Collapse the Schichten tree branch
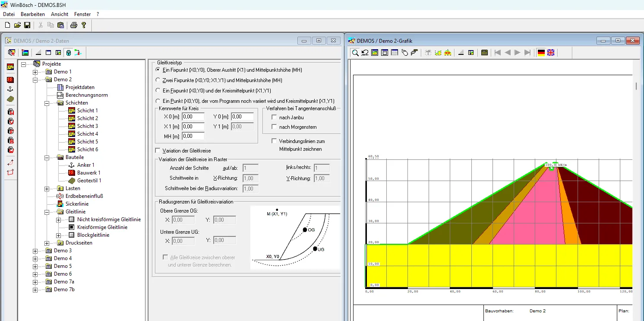The image size is (644, 321). [x=47, y=103]
